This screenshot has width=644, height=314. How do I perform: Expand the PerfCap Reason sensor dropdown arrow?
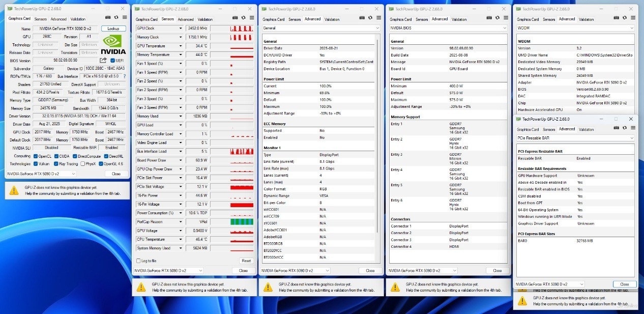(180, 222)
